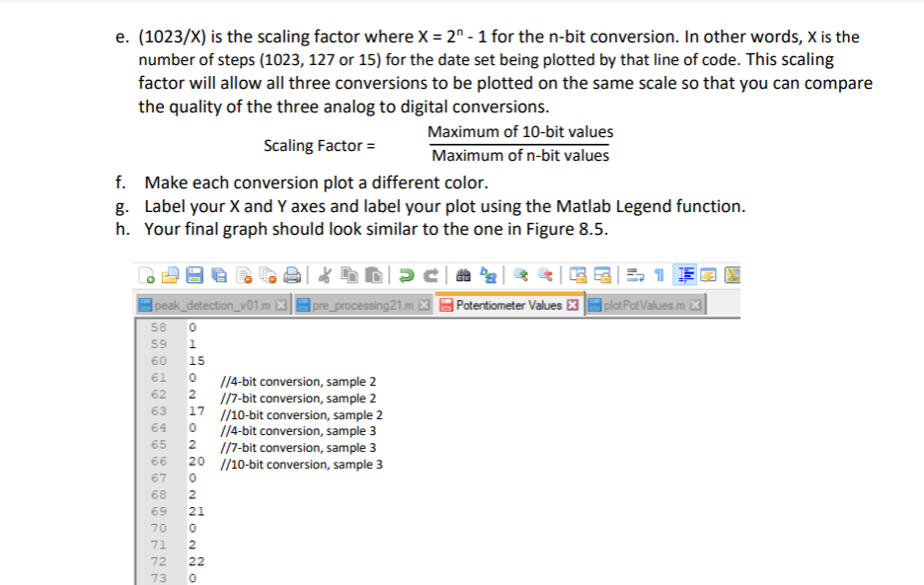Open the Find dialog with binoculars icon

tap(463, 274)
